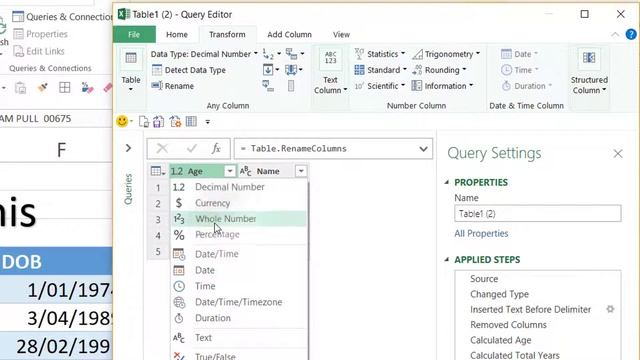Open the Table dropdown in ribbon
This screenshot has height=360, width=640.
131,70
